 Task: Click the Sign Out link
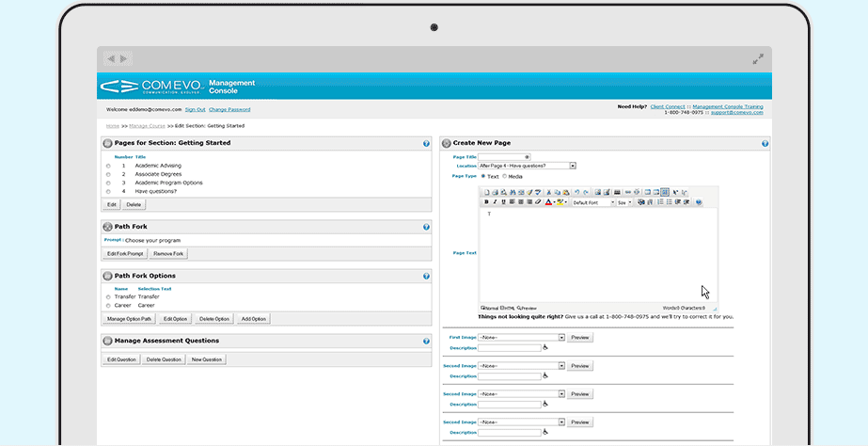[x=195, y=110]
